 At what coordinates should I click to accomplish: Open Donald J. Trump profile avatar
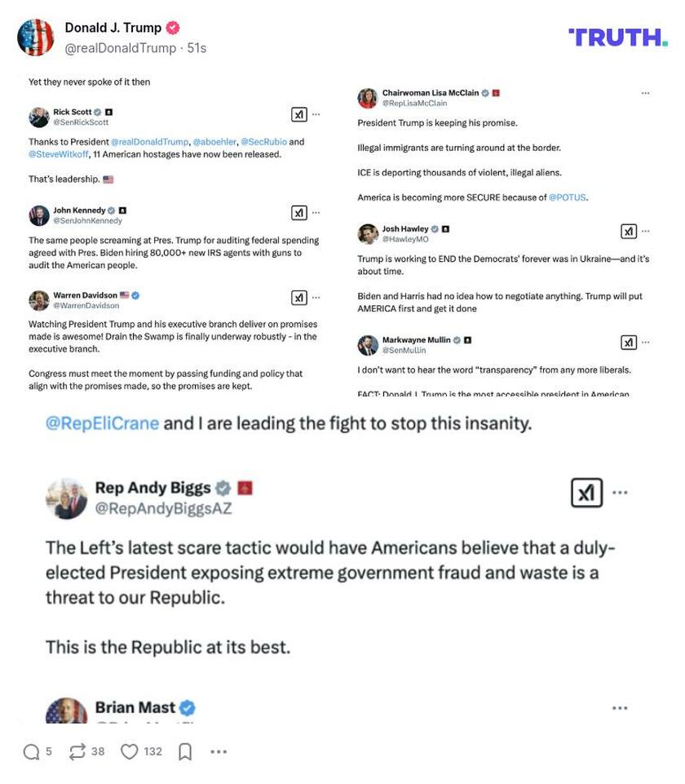click(x=36, y=38)
